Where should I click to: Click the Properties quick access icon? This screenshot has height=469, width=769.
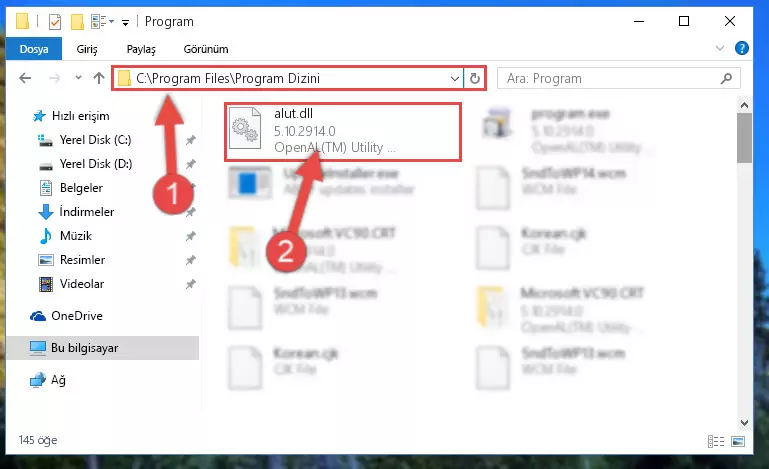pyautogui.click(x=54, y=22)
